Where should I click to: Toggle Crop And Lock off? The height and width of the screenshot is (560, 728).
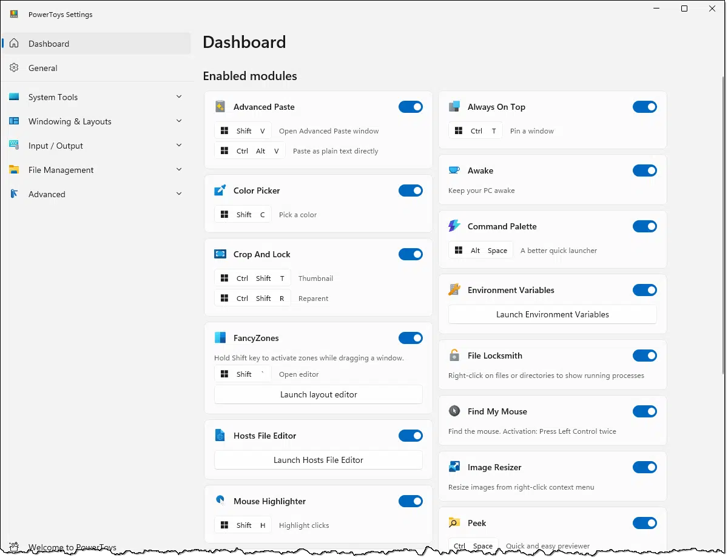(x=411, y=254)
